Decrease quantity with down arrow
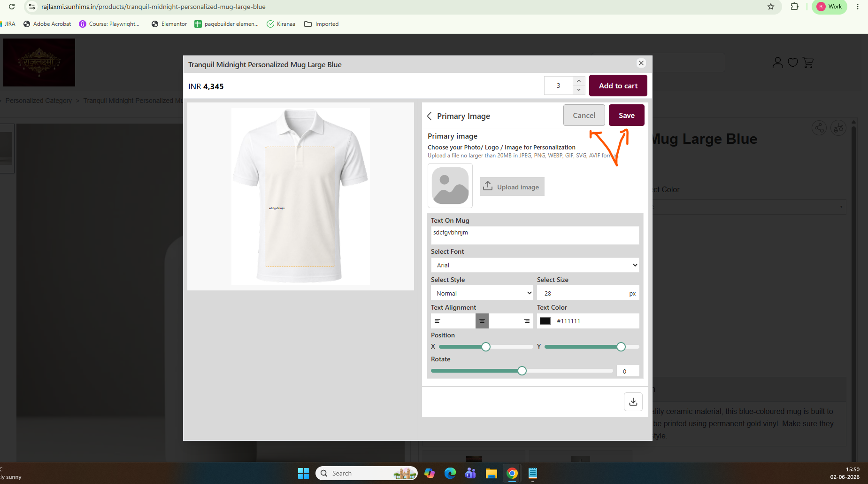Image resolution: width=868 pixels, height=484 pixels. coord(579,90)
